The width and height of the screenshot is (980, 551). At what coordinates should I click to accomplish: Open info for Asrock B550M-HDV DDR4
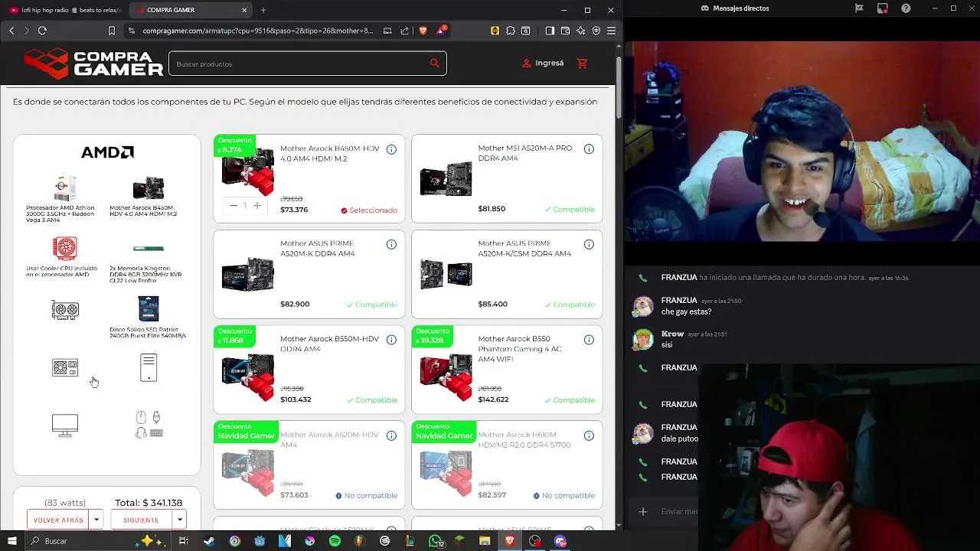click(391, 340)
